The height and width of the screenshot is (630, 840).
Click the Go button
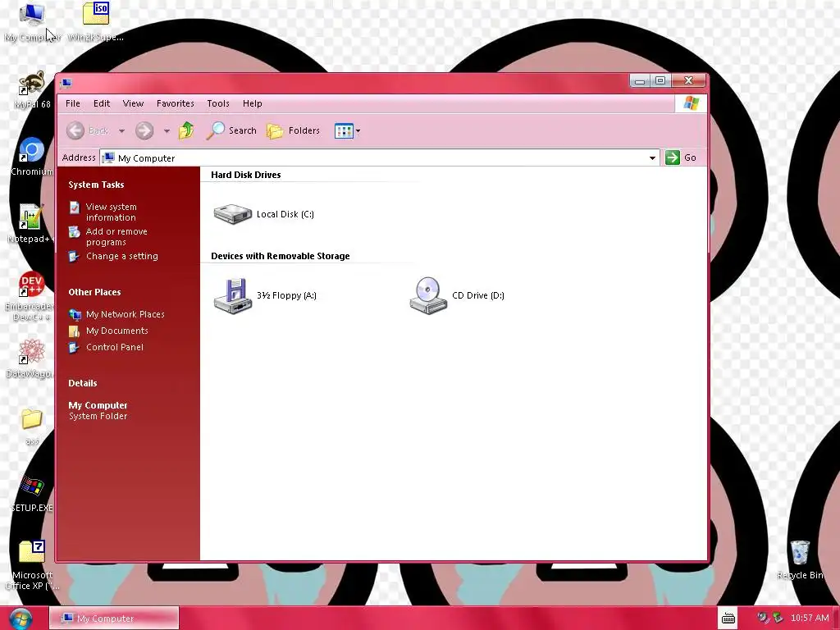point(681,157)
